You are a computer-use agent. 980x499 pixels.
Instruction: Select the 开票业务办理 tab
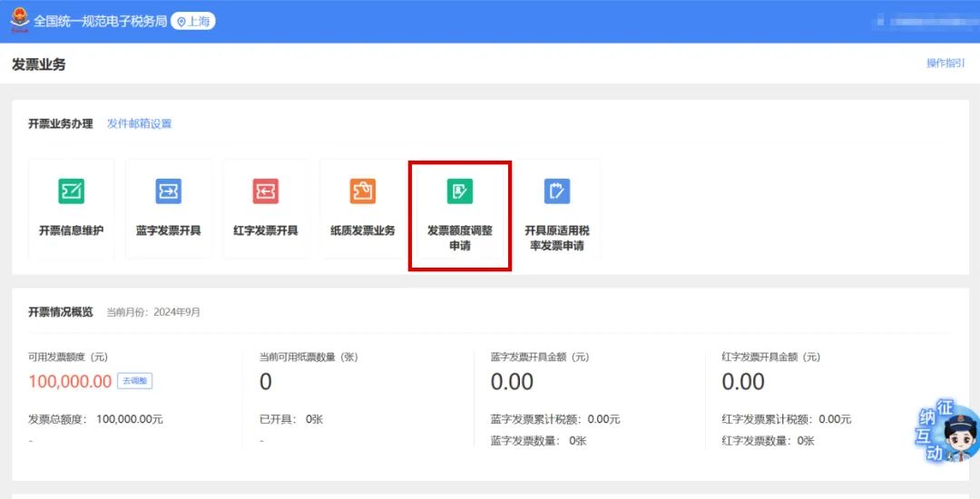pos(61,123)
